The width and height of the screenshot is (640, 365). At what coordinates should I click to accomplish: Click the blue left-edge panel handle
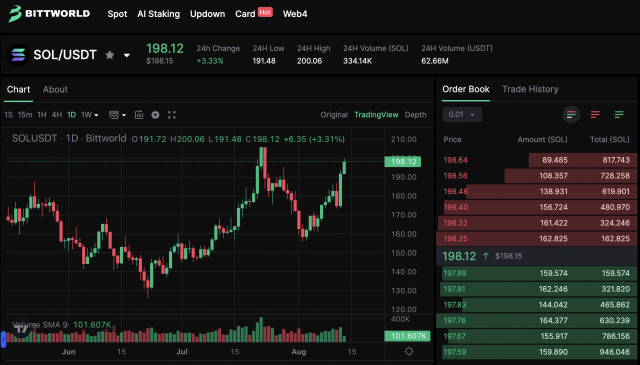(3, 339)
